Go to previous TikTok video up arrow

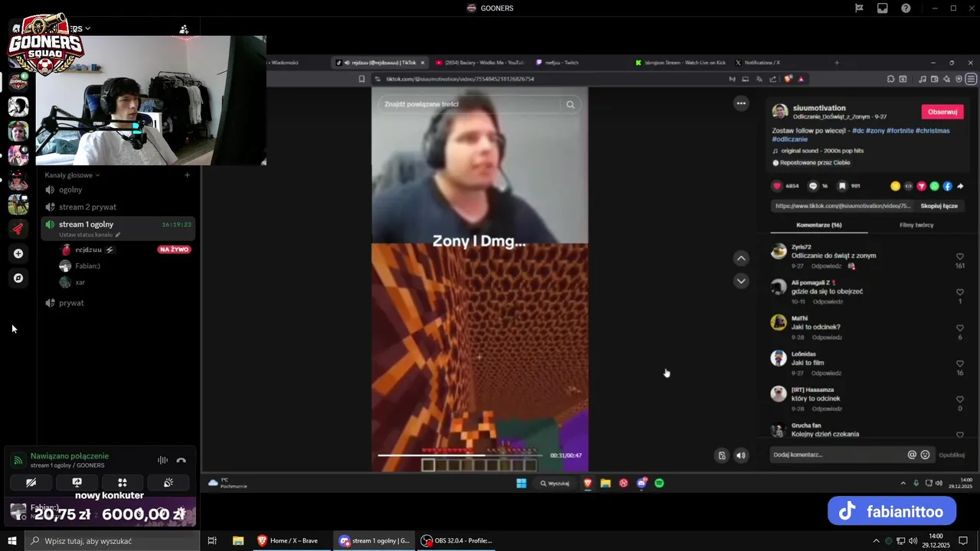coord(740,259)
